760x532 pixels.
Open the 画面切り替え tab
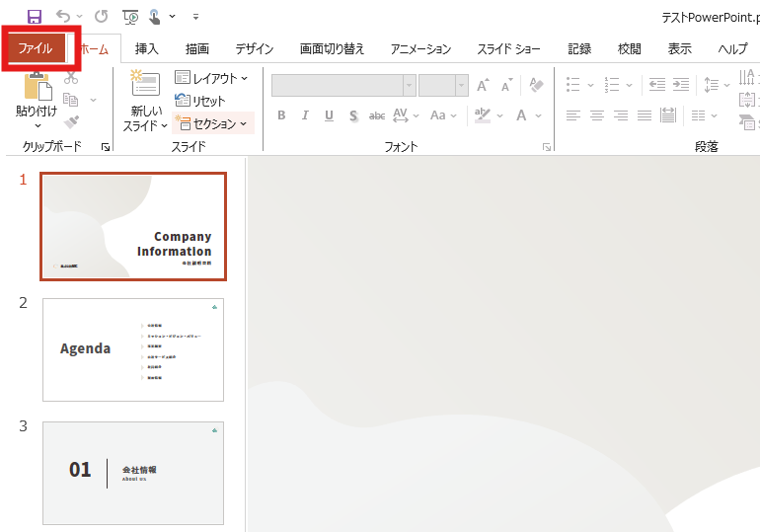[x=332, y=49]
